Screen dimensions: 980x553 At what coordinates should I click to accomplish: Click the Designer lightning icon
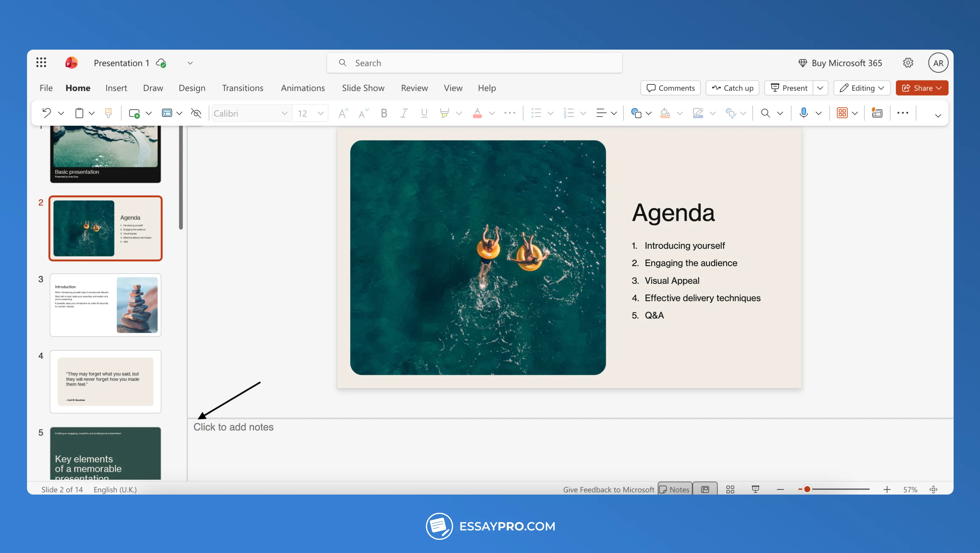(877, 113)
